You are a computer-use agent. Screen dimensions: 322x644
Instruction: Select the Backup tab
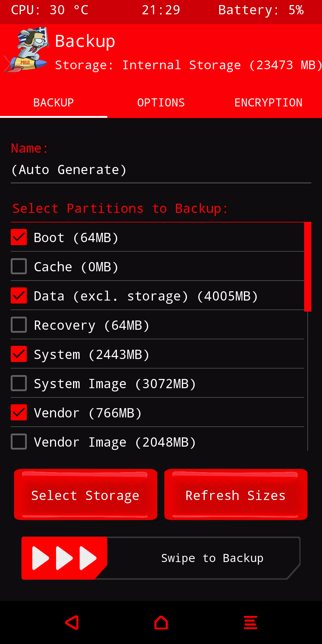[x=54, y=103]
